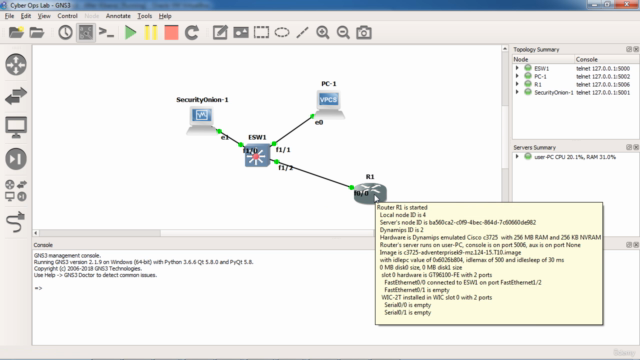
Task: Take a screenshot with camera icon
Action: (x=364, y=32)
